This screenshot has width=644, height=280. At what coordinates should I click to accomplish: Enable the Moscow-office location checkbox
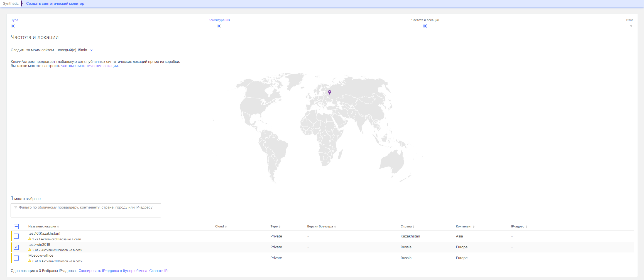click(16, 258)
